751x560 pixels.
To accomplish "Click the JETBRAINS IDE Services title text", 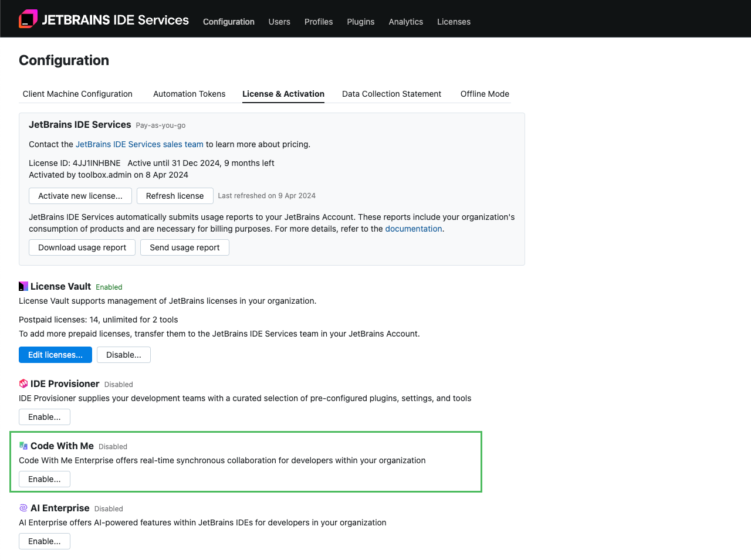I will (115, 20).
